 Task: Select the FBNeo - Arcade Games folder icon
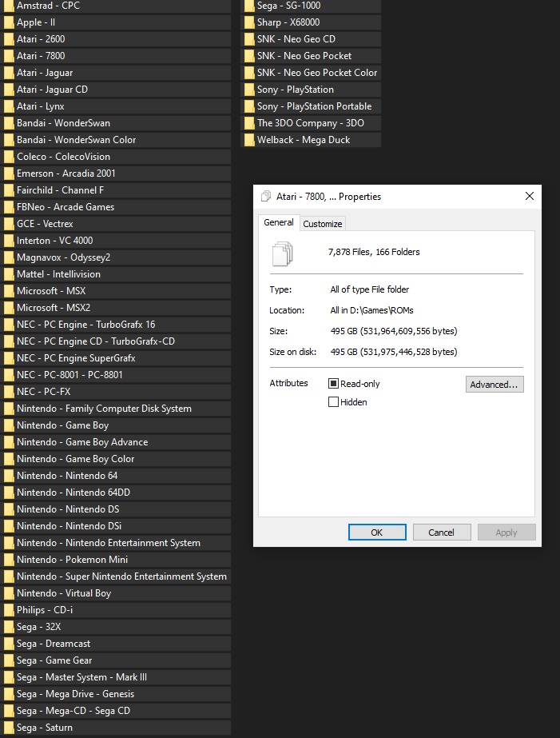[x=9, y=207]
